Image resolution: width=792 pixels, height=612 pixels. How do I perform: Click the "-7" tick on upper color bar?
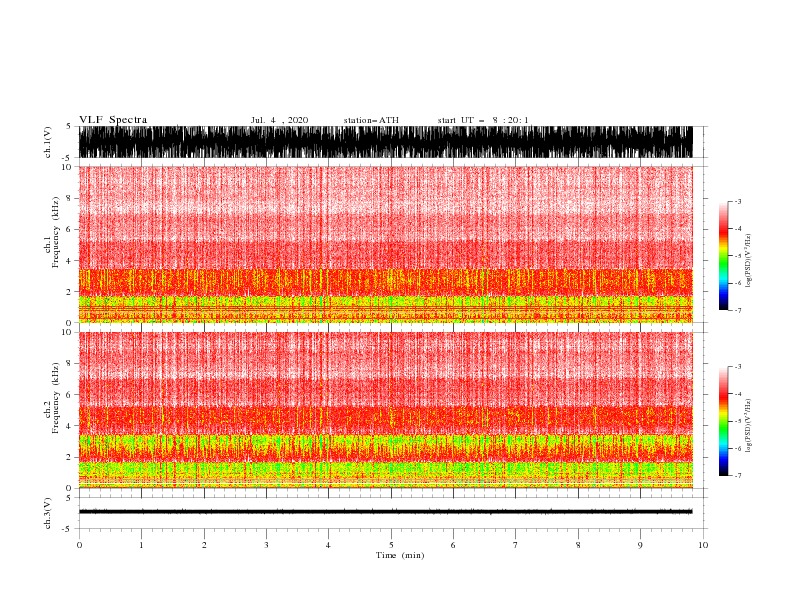[x=738, y=310]
